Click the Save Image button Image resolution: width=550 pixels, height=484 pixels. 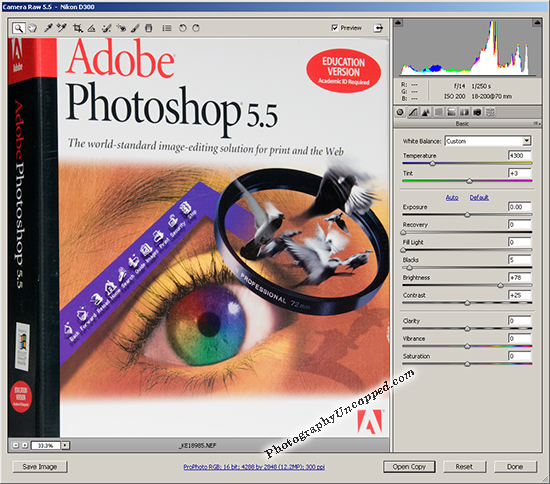[40, 467]
